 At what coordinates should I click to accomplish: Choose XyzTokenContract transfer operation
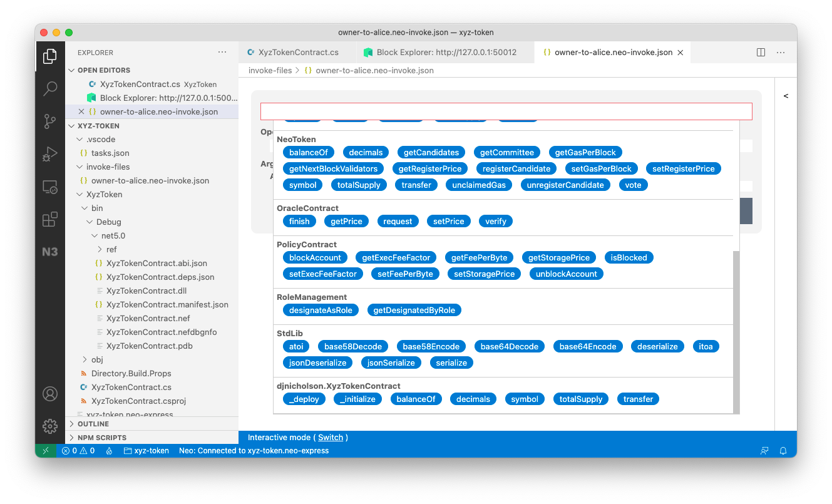[638, 399]
